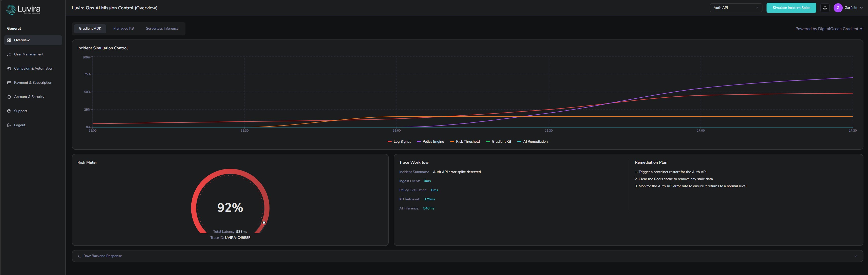Click the Overview grid icon in sidebar
Image resolution: width=868 pixels, height=275 pixels.
(x=9, y=40)
